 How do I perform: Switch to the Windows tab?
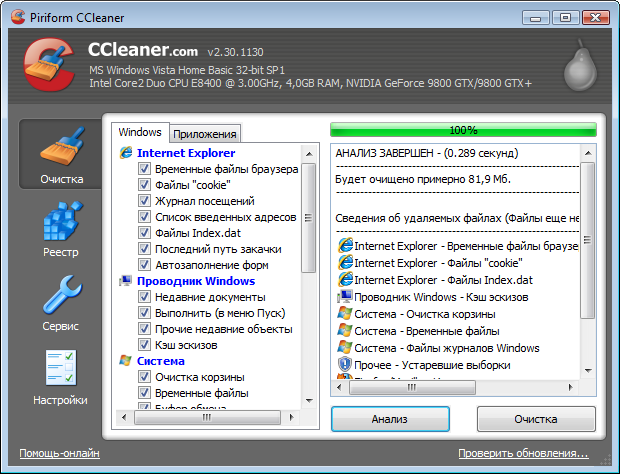pyautogui.click(x=140, y=132)
